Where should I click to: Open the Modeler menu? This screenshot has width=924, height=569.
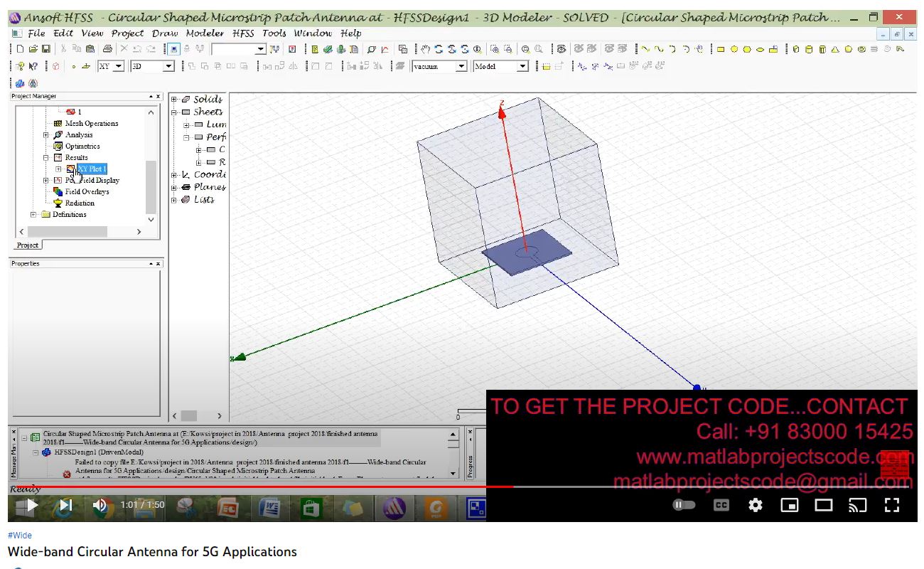coord(205,33)
